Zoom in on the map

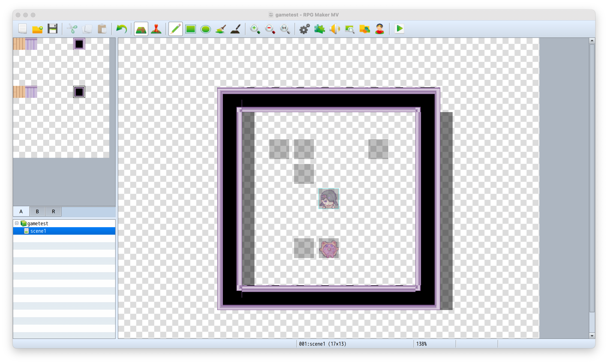click(x=255, y=29)
